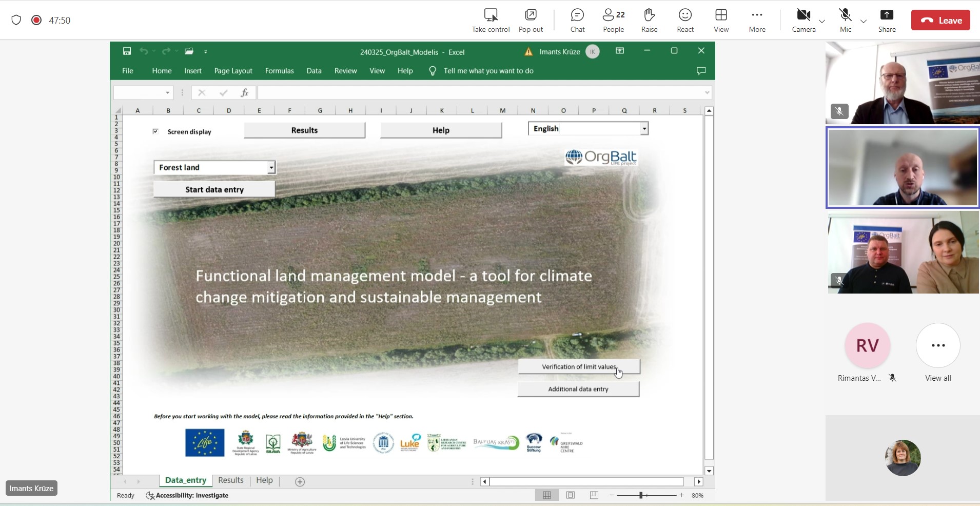Click the Open folder quick access icon
Image resolution: width=980 pixels, height=506 pixels.
pyautogui.click(x=189, y=51)
